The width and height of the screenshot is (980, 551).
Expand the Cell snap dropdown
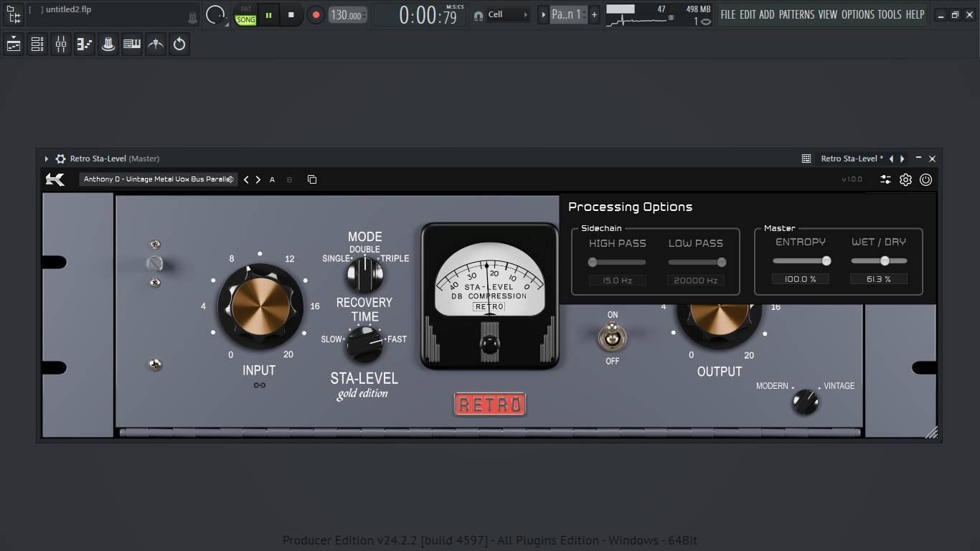(508, 14)
